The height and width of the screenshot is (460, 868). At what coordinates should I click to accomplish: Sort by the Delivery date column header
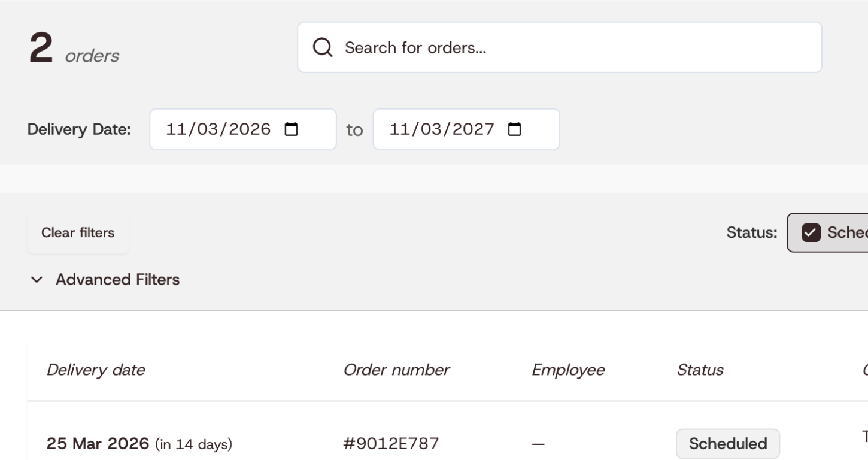click(x=96, y=370)
